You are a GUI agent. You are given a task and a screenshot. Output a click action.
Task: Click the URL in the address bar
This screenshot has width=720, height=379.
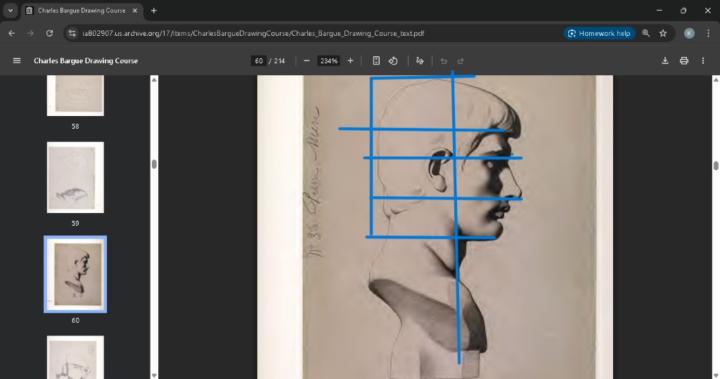[253, 33]
